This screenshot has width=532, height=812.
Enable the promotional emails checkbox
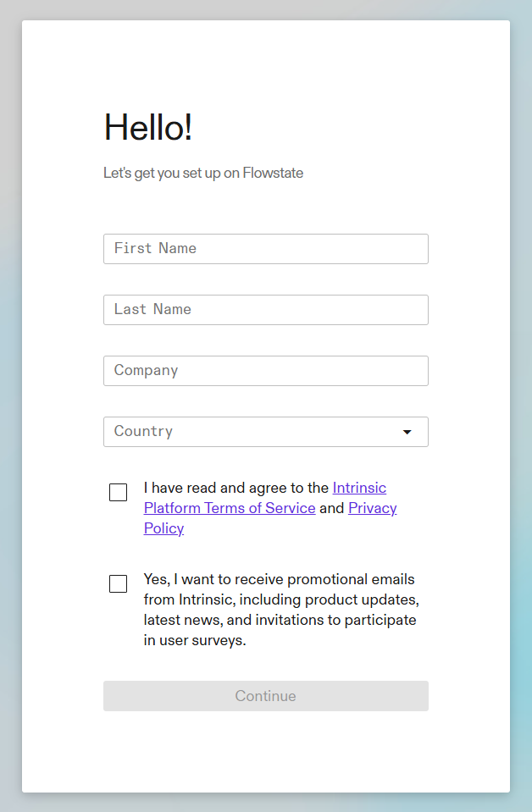click(119, 584)
